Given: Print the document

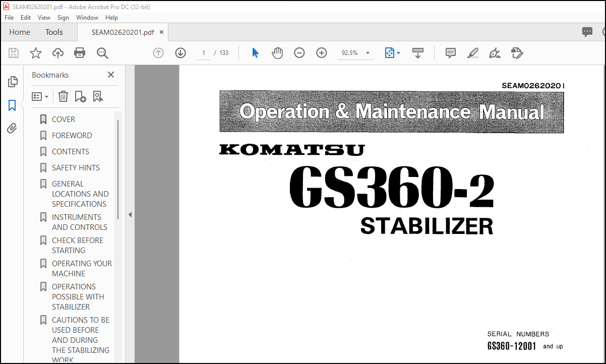Looking at the screenshot, I should [x=80, y=53].
